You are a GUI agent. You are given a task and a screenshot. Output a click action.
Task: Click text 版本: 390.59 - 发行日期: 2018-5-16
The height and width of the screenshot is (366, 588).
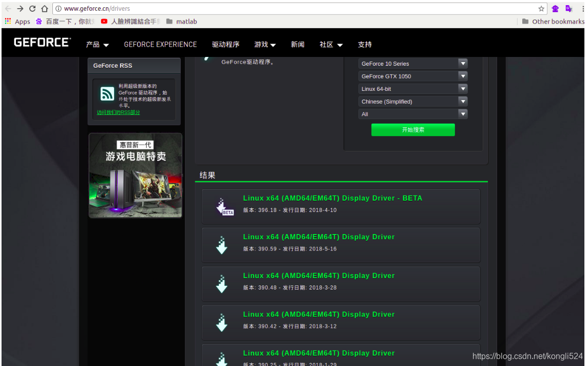pos(290,249)
